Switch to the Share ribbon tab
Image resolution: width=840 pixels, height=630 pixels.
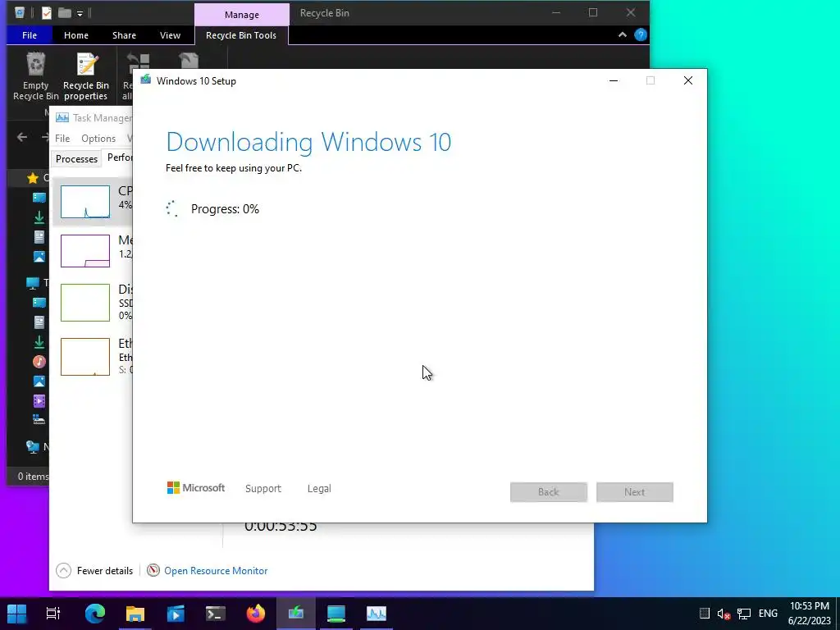point(124,35)
